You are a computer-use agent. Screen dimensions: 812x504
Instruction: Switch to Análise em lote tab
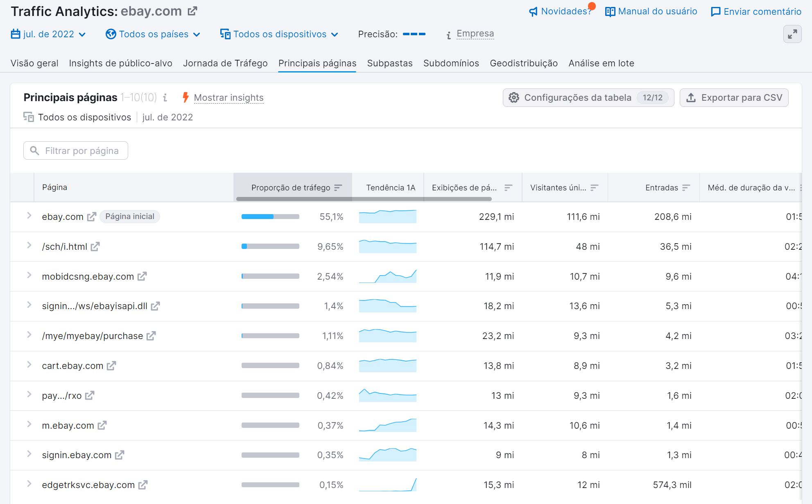(601, 63)
